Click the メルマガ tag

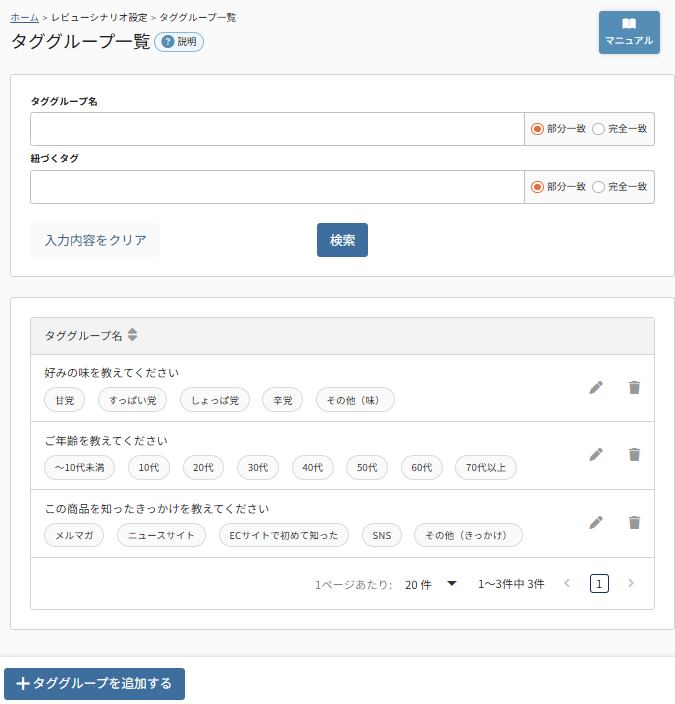(x=74, y=535)
